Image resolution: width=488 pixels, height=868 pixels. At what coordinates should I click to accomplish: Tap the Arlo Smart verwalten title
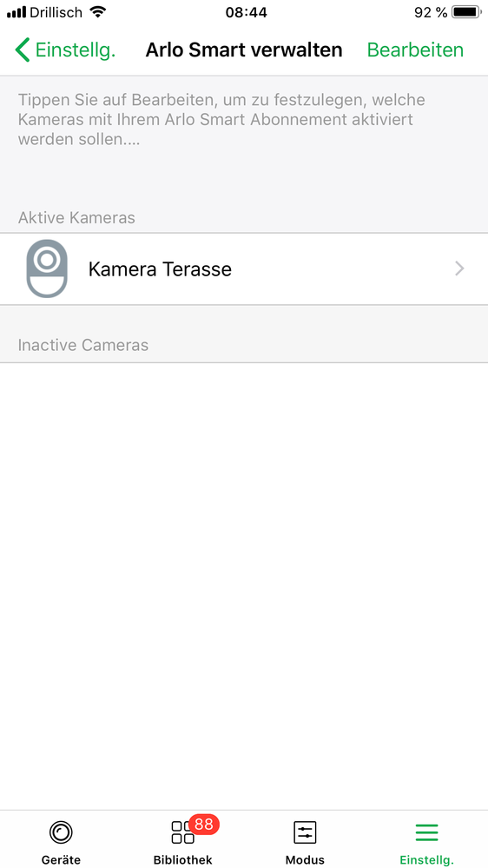pos(244,50)
